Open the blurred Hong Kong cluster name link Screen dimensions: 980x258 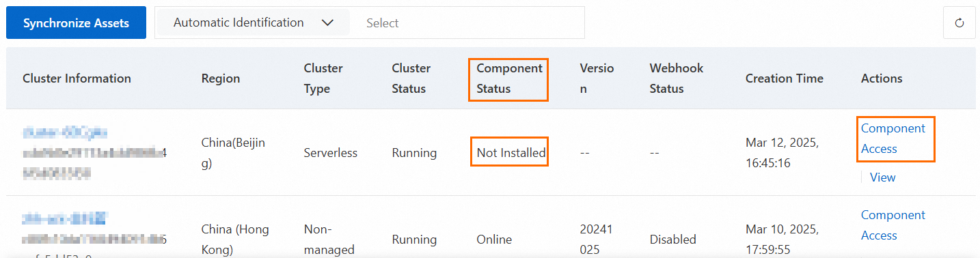(65, 218)
